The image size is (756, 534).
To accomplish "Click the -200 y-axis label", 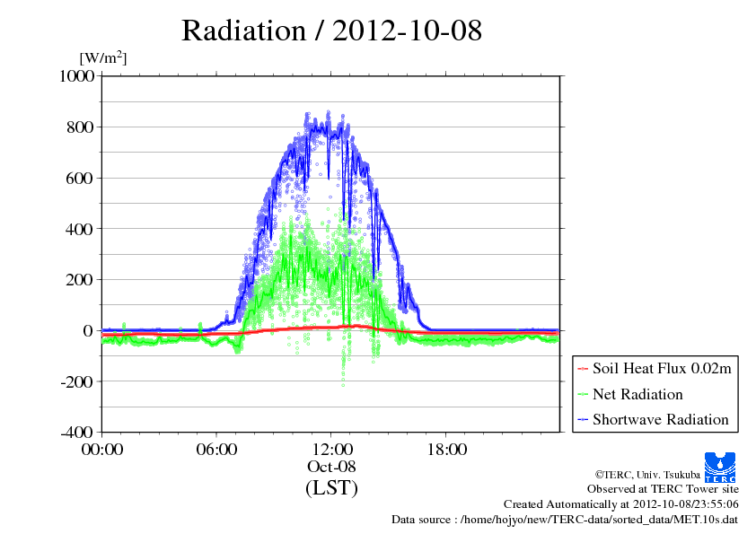I will click(x=77, y=382).
